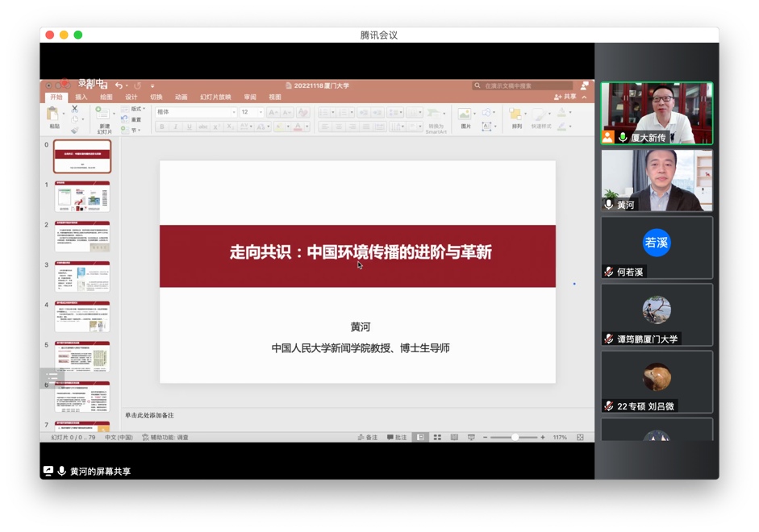Click the Paste icon in the ribbon
Screen dimensions: 759x532
54,115
